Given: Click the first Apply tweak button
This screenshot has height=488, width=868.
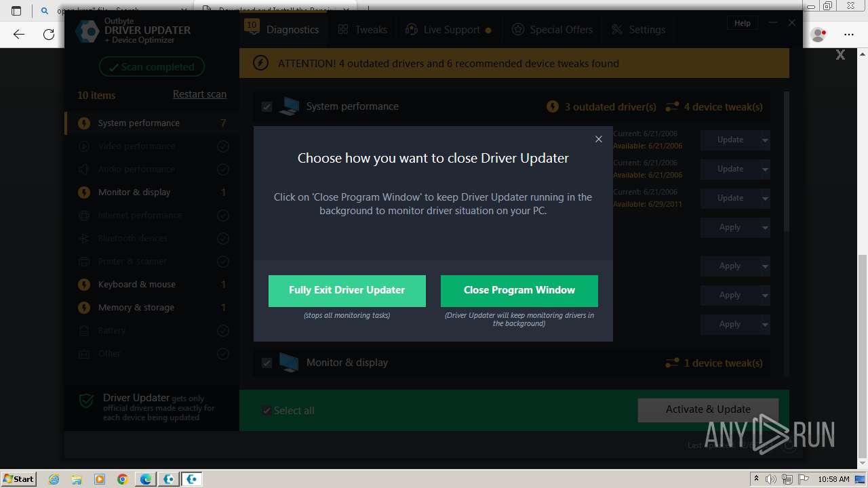Looking at the screenshot, I should tap(730, 227).
